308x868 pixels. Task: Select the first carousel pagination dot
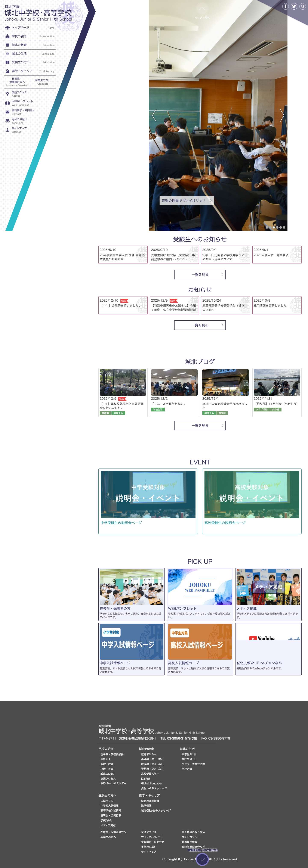click(x=267, y=227)
